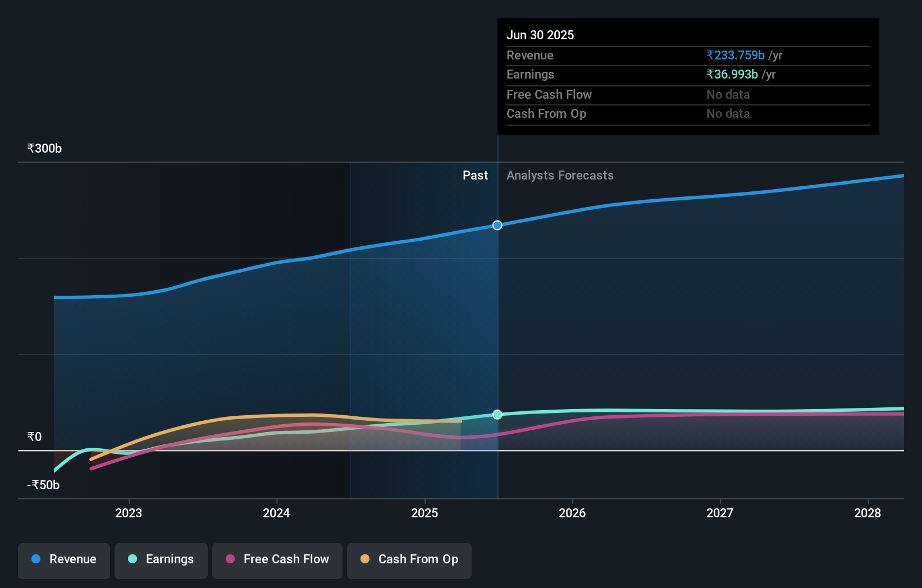Click the 2025 label on the x-axis
Screen dimensions: 922x588
point(425,513)
